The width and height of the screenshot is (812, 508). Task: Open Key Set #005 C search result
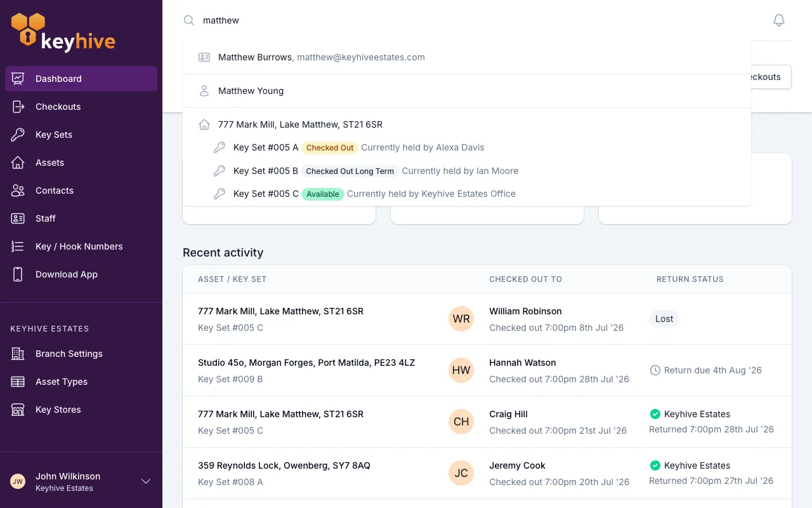(467, 194)
